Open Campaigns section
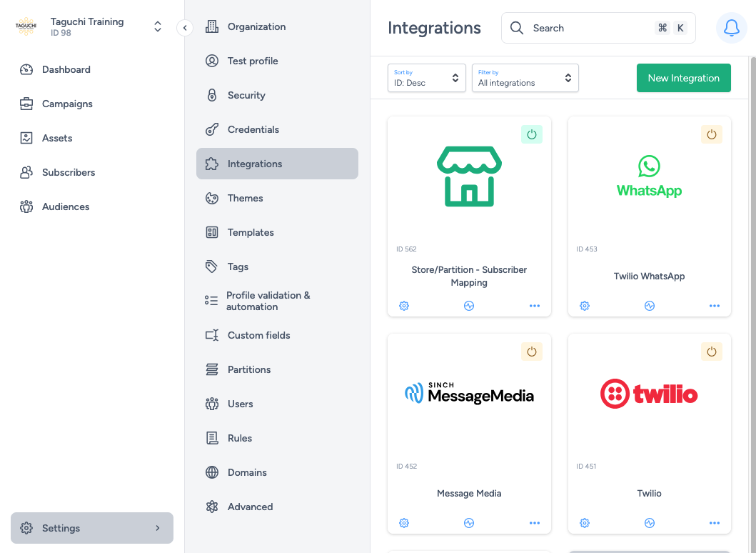 tap(67, 104)
